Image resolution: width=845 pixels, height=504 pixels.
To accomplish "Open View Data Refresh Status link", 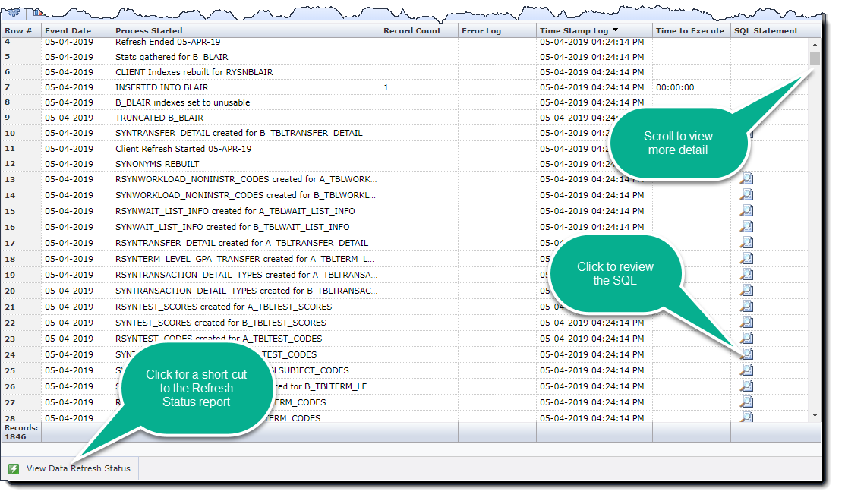I will point(78,468).
